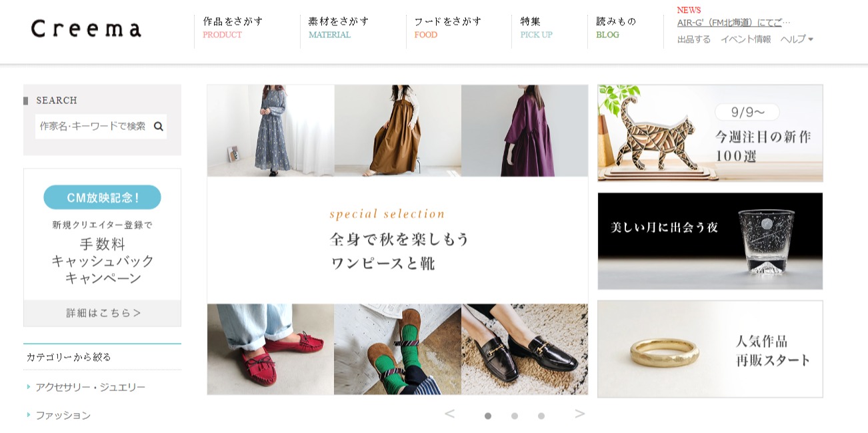This screenshot has height=433, width=868.
Task: Click the Creema logo
Action: pyautogui.click(x=86, y=29)
